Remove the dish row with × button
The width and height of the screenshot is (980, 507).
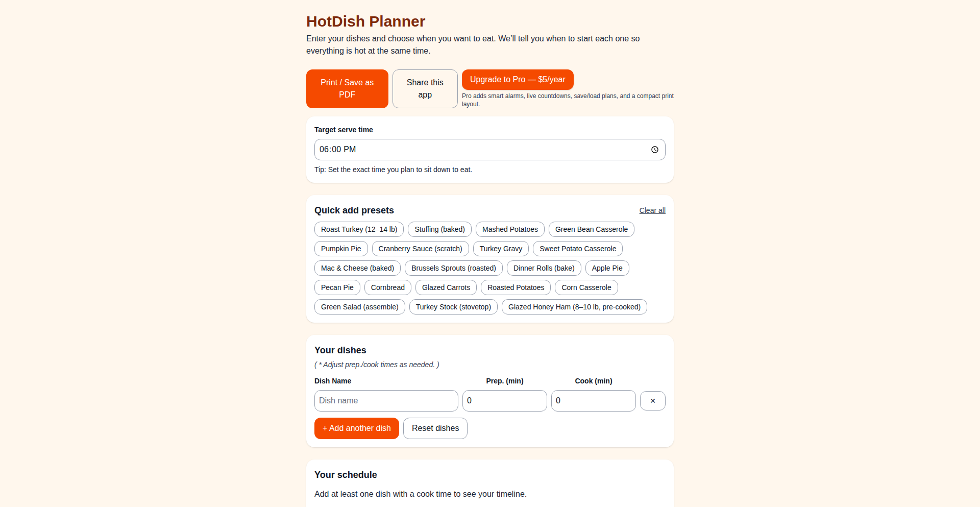pos(652,401)
